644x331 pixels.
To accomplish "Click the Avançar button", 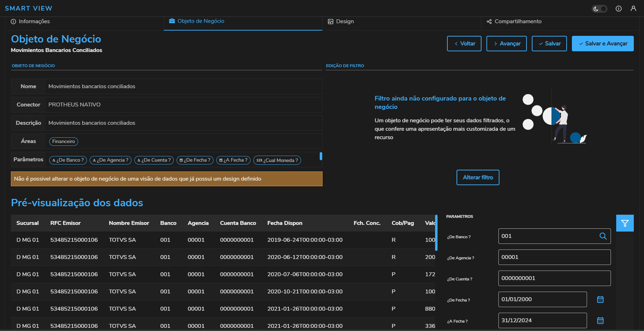I will click(506, 44).
